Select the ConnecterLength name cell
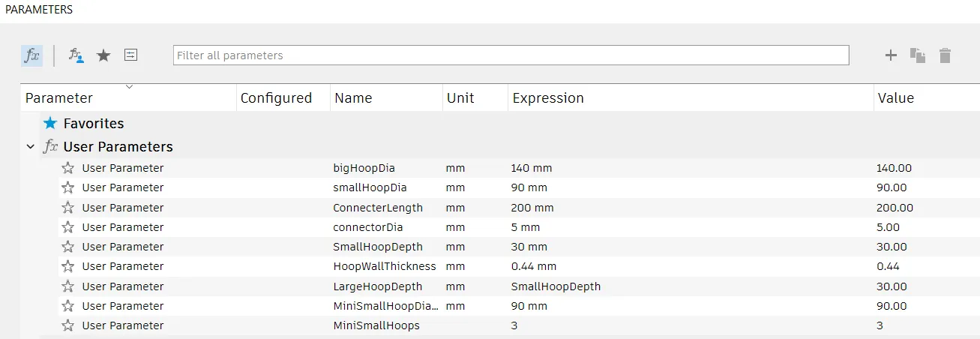This screenshot has width=980, height=339. tap(378, 208)
